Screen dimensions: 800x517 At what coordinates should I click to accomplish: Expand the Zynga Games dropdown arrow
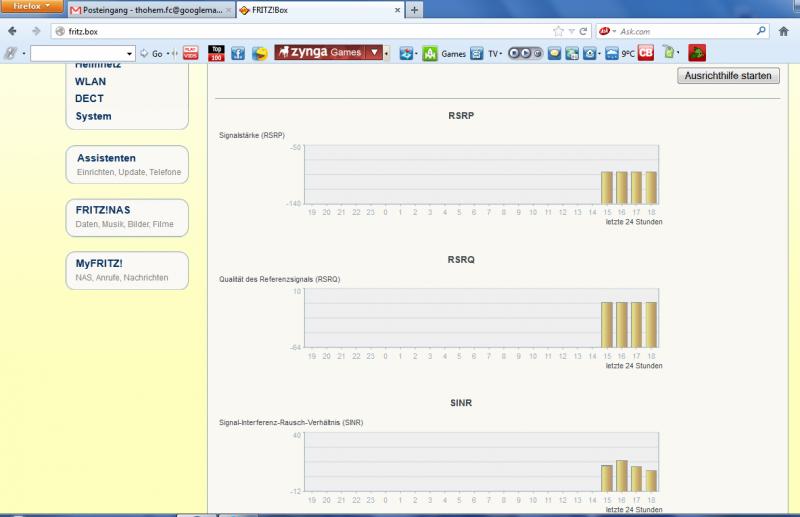coord(374,52)
